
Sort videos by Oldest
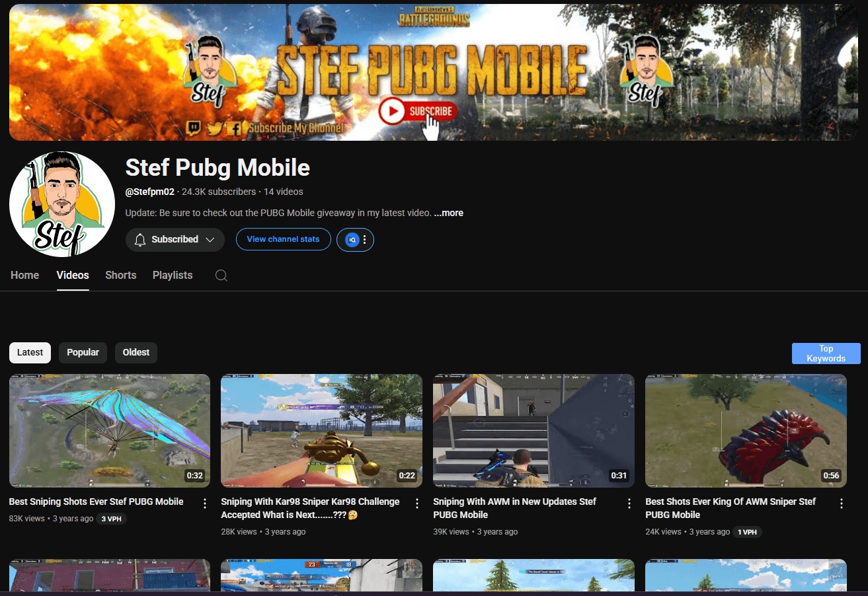pos(136,352)
